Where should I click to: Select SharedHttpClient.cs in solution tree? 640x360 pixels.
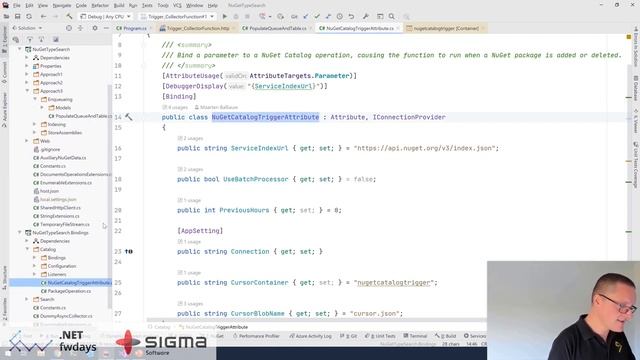tap(57, 208)
